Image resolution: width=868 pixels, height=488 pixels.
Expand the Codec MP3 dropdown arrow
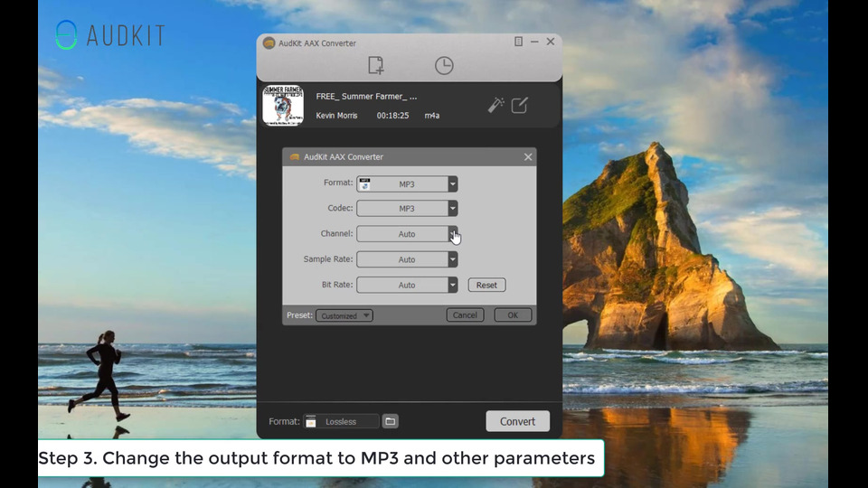(453, 209)
